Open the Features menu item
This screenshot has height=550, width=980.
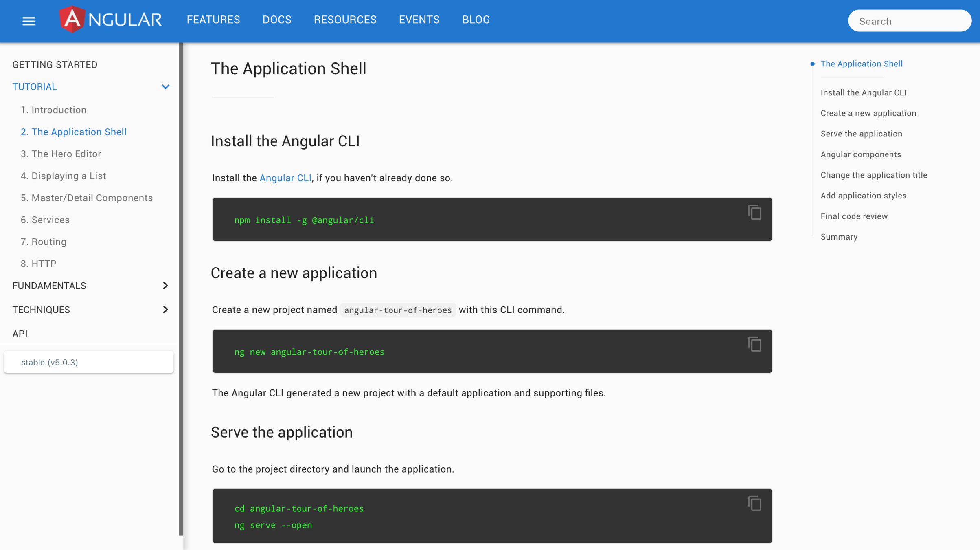(x=213, y=20)
